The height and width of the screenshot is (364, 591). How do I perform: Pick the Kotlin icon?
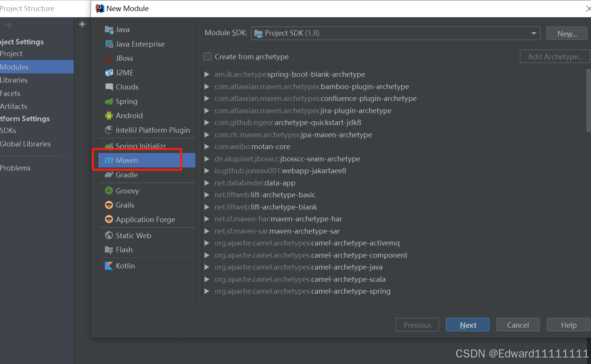click(x=109, y=266)
